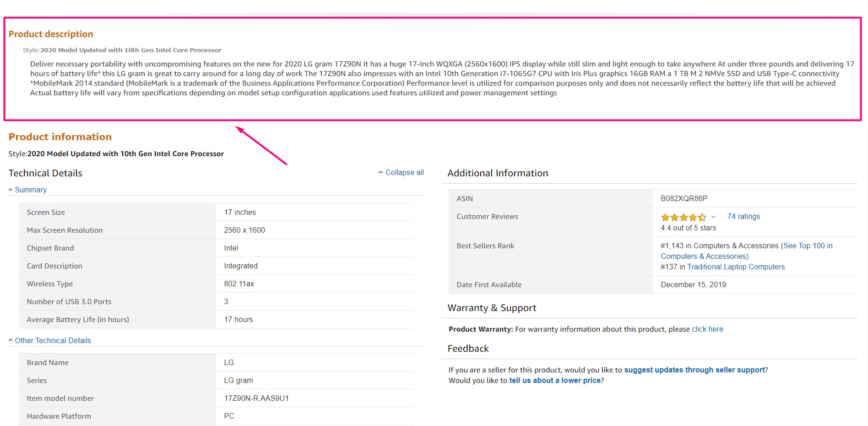Select the Customer Reviews label
This screenshot has width=868, height=426.
(x=487, y=216)
